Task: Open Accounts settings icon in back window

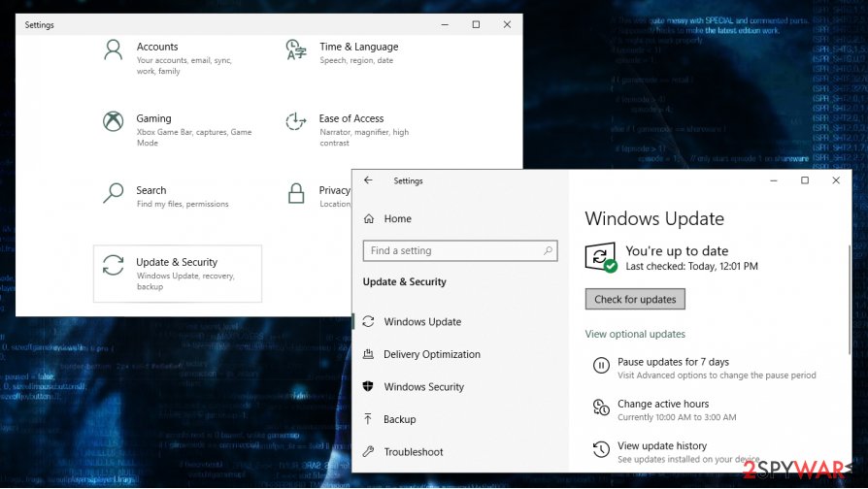Action: 113,50
